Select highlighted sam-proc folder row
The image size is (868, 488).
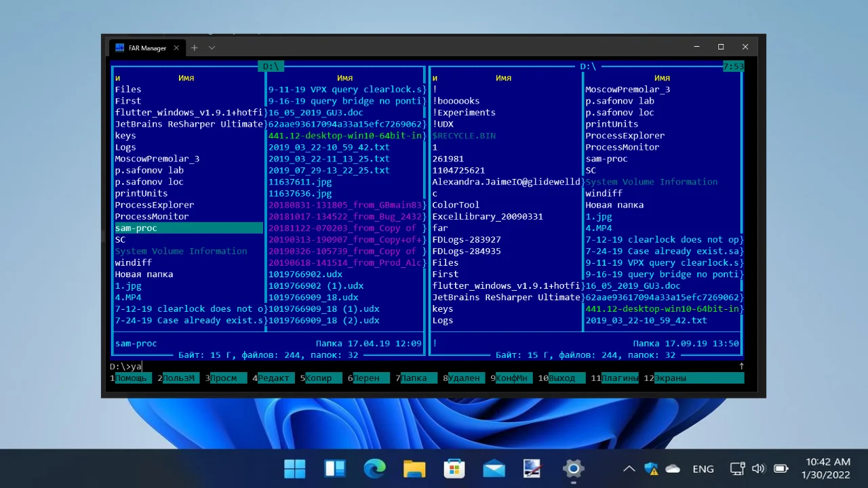189,228
